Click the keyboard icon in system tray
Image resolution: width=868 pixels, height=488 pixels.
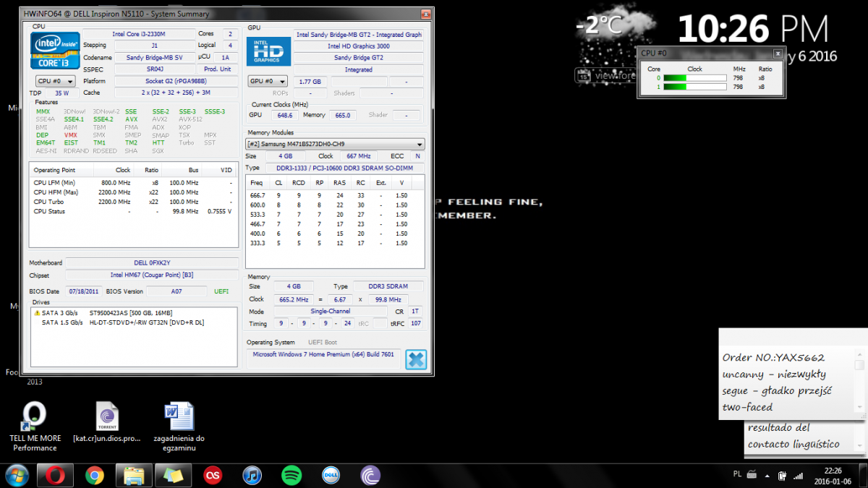point(752,475)
